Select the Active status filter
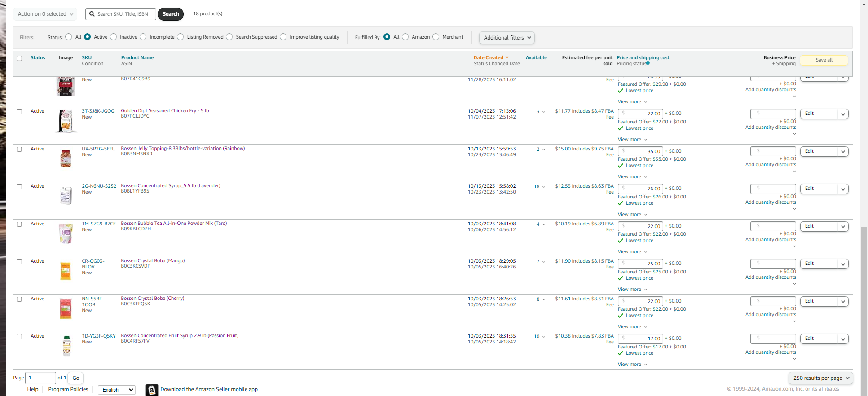The image size is (868, 396). click(x=88, y=37)
